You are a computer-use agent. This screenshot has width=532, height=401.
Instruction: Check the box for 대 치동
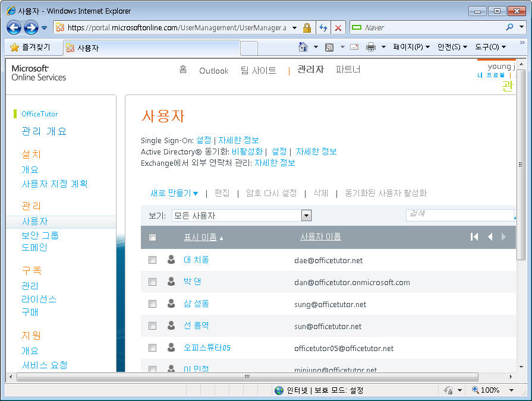pyautogui.click(x=152, y=260)
